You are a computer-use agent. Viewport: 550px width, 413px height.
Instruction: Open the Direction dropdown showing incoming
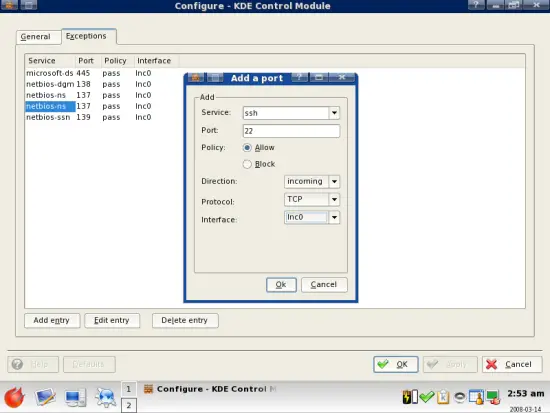(311, 181)
